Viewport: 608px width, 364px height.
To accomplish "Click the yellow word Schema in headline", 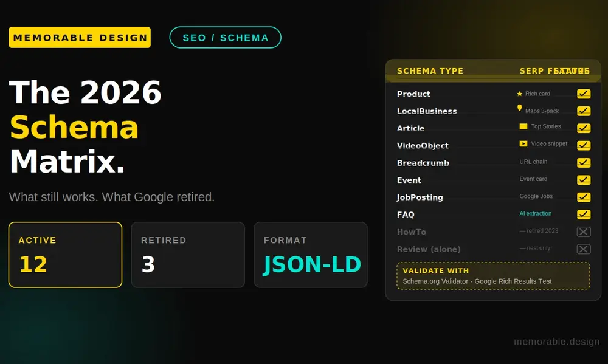I will (x=74, y=127).
